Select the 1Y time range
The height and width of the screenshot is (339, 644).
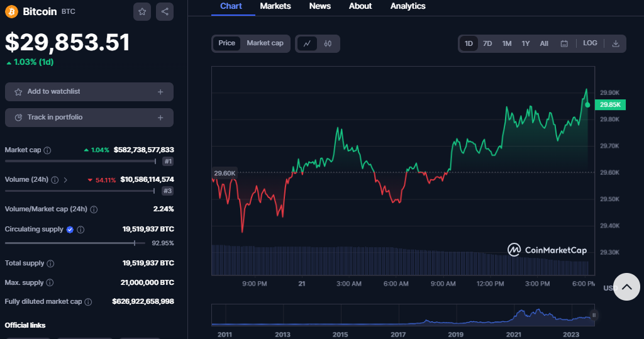point(526,43)
